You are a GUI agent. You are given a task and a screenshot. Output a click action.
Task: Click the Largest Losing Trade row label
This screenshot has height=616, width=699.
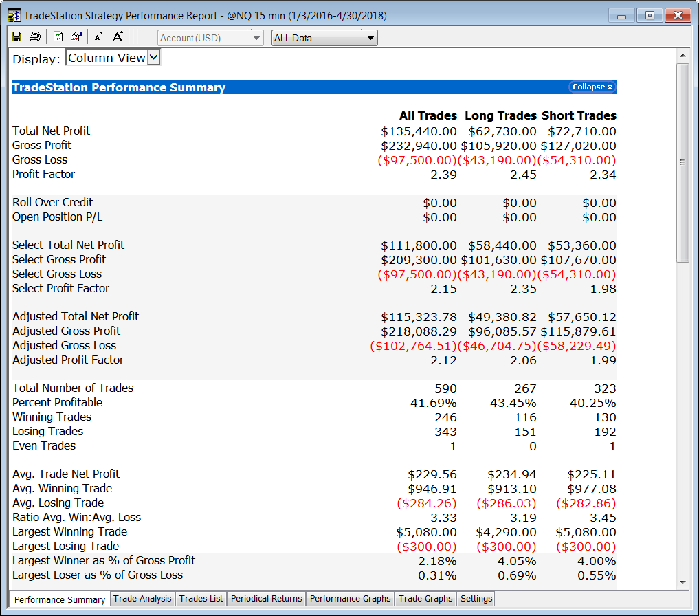(x=65, y=547)
